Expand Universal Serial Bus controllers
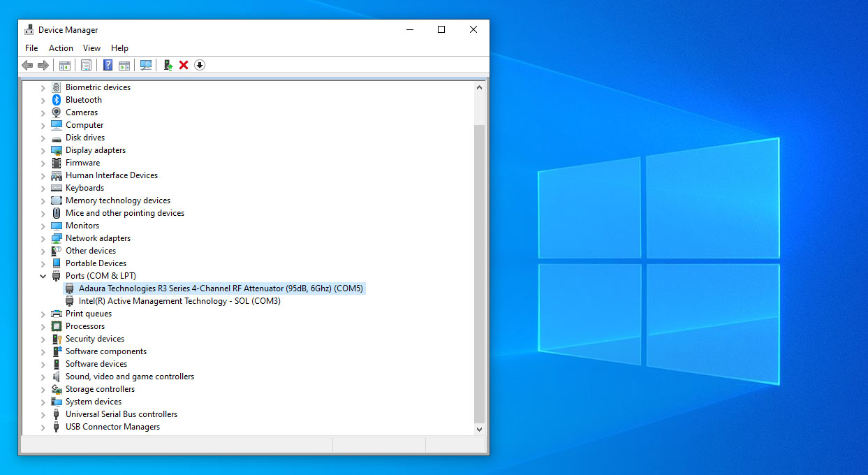The image size is (868, 475). click(43, 414)
